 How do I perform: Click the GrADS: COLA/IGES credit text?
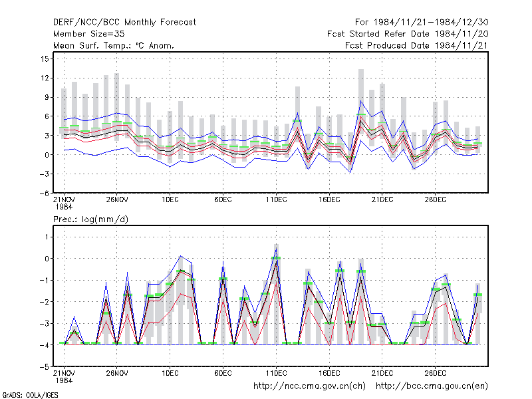click(30, 395)
